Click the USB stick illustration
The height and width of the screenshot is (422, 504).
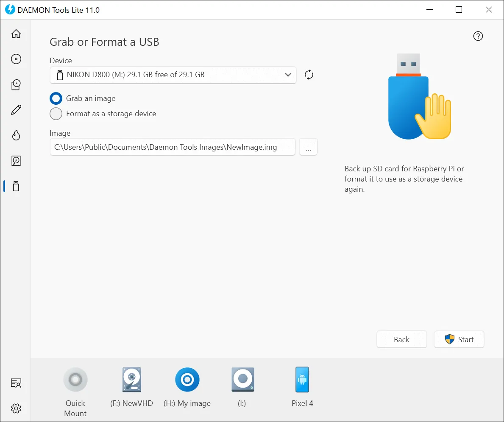point(420,97)
